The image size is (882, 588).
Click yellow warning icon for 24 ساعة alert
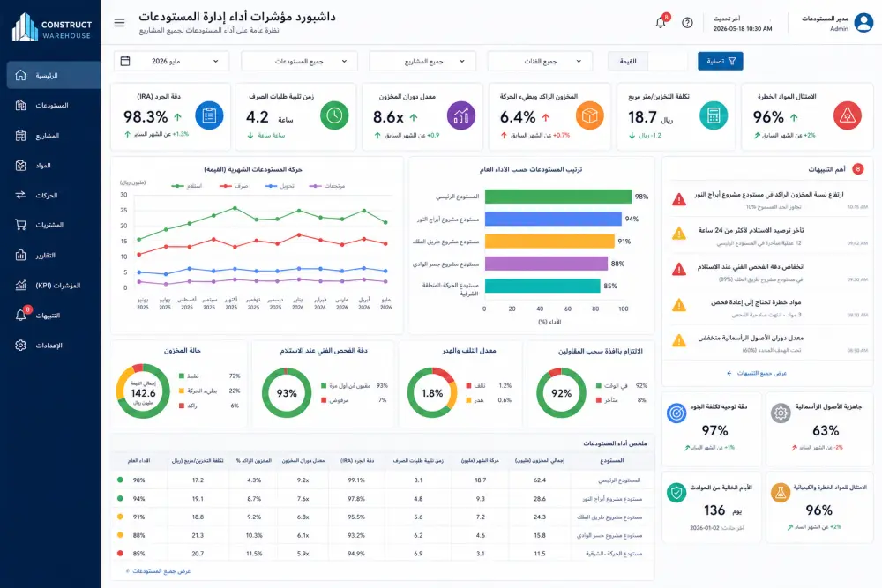(679, 234)
